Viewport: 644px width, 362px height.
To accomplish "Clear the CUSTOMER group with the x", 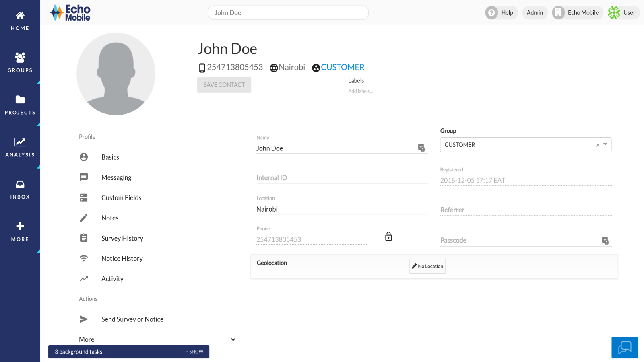I will tap(597, 145).
